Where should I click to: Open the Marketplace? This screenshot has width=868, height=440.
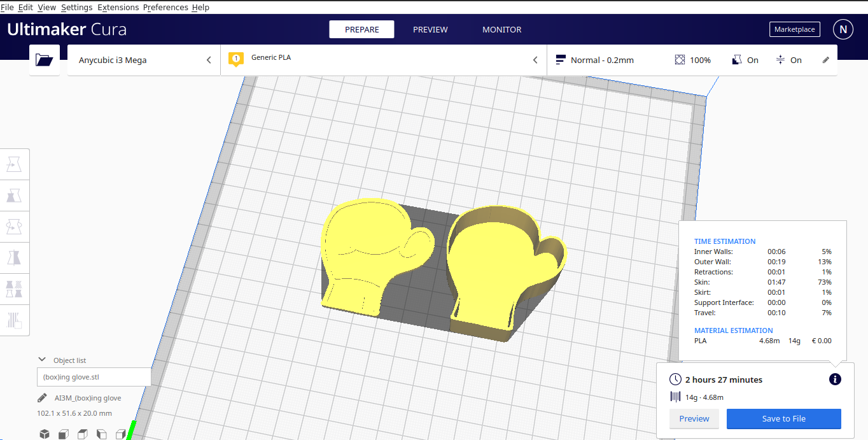[x=794, y=29]
